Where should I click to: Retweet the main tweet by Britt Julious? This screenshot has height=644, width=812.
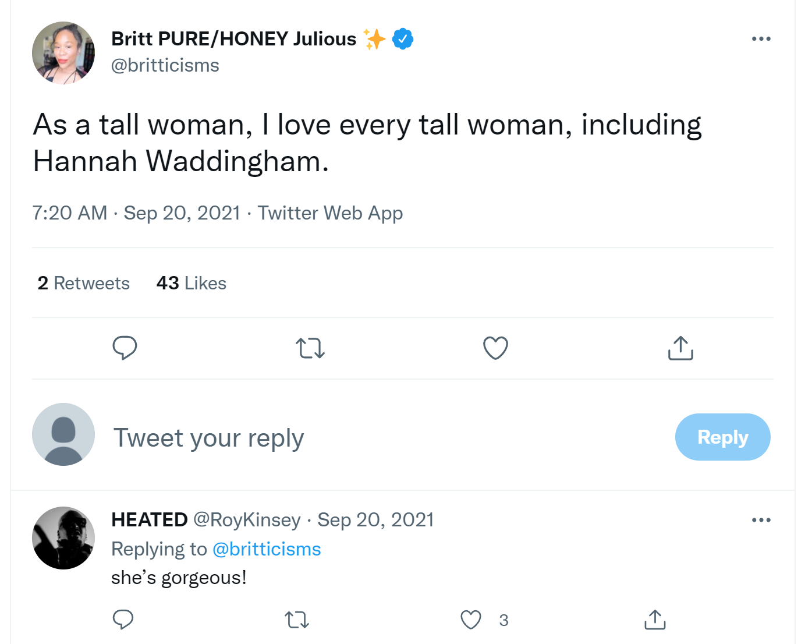310,348
